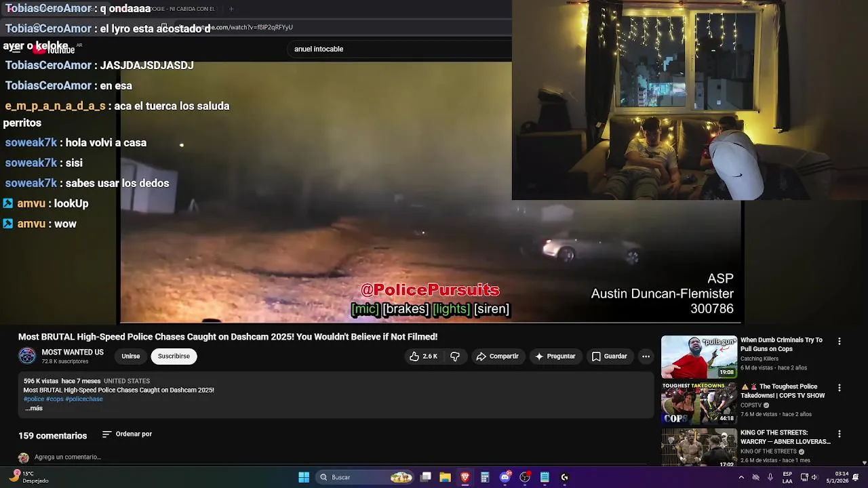This screenshot has width=868, height=488.
Task: Open the Catching Killers channel name
Action: pyautogui.click(x=759, y=359)
